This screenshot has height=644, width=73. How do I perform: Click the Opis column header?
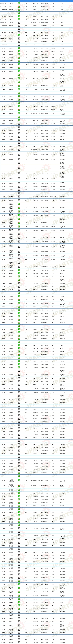click(x=70, y=1)
